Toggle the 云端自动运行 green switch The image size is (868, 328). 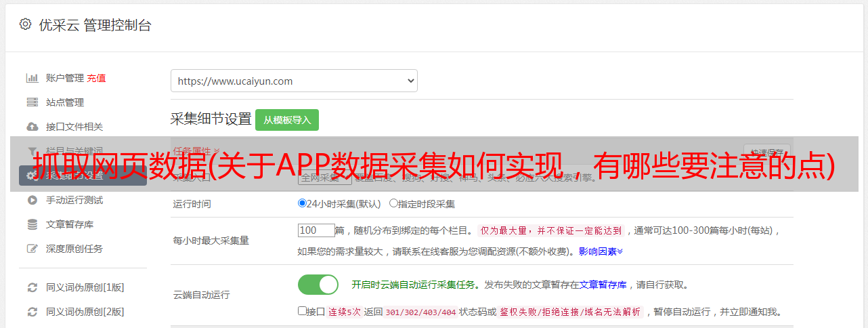(x=318, y=285)
